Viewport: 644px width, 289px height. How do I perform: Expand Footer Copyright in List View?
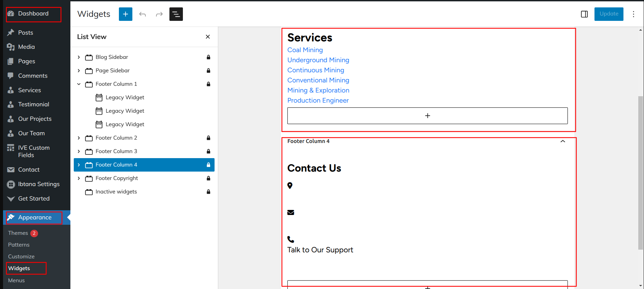tap(79, 178)
